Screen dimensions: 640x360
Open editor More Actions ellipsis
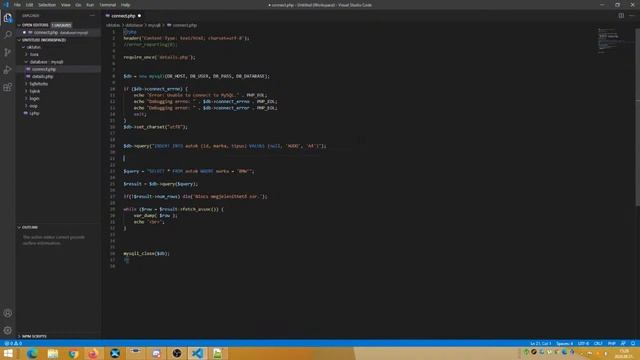click(632, 16)
